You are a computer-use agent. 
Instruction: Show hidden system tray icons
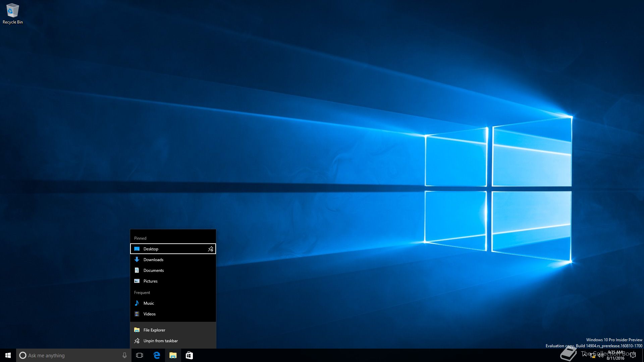pyautogui.click(x=585, y=355)
